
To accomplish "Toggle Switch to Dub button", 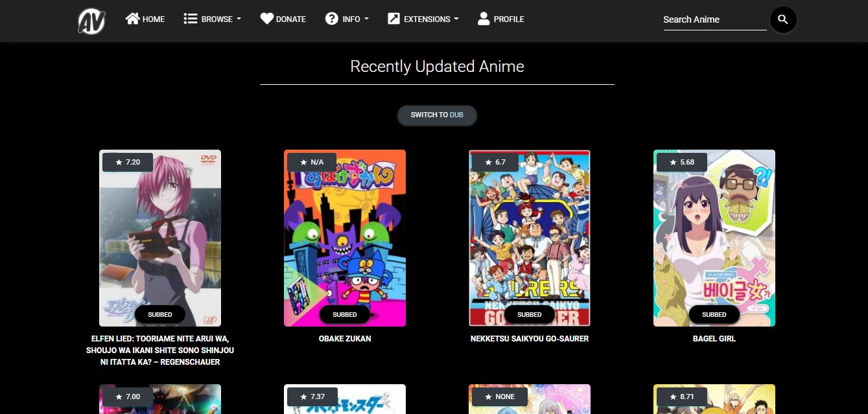I will pos(437,115).
